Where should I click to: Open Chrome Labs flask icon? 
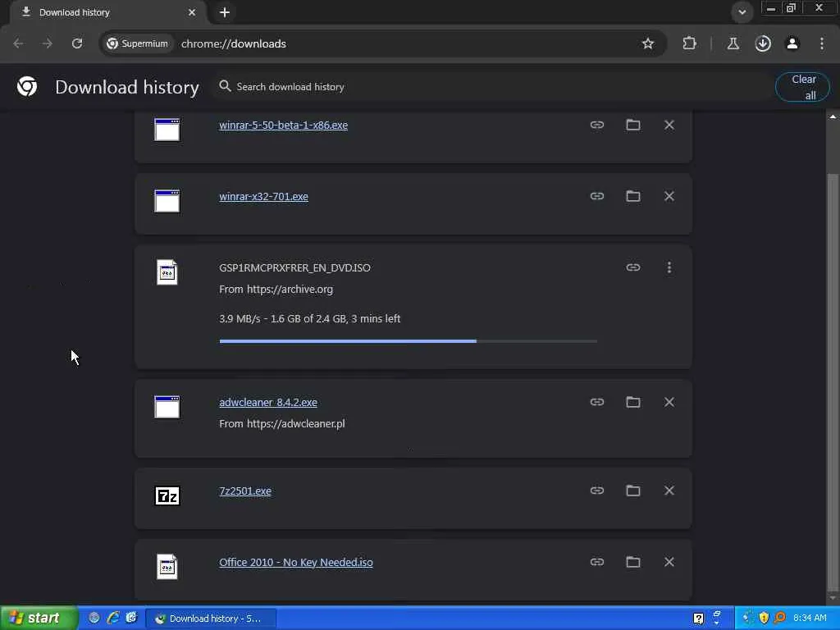(x=733, y=43)
